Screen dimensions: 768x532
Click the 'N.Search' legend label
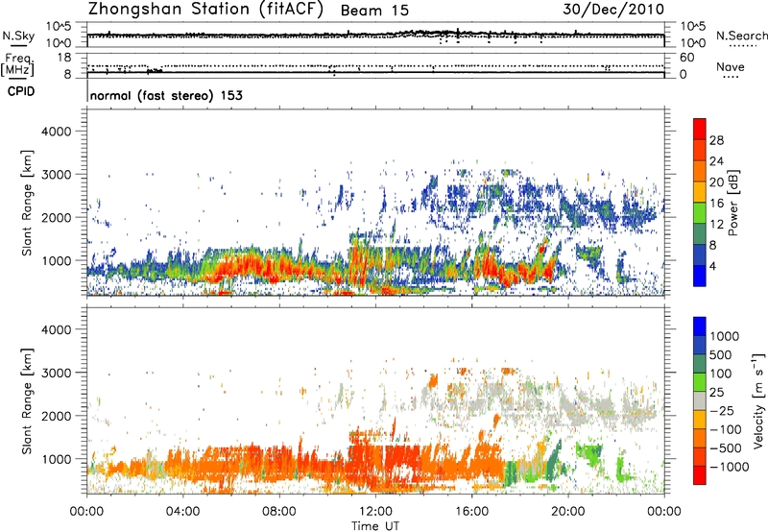tap(742, 36)
